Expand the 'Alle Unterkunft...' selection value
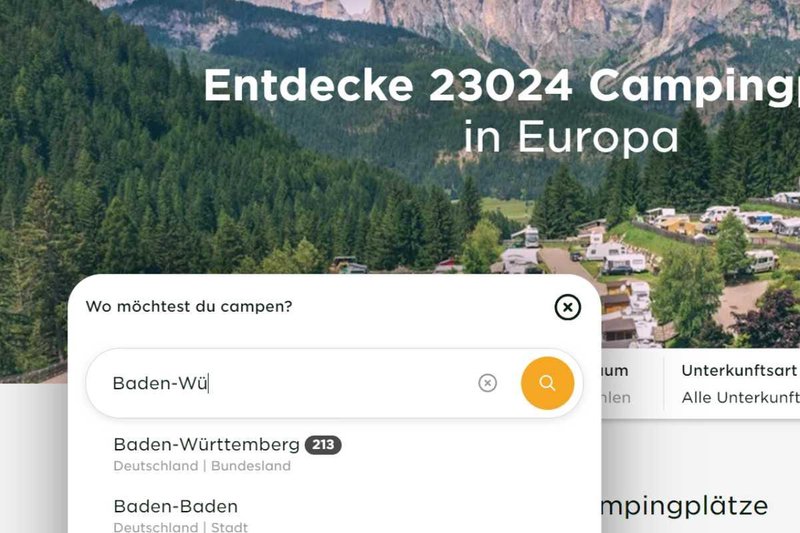This screenshot has width=800, height=533. [740, 397]
